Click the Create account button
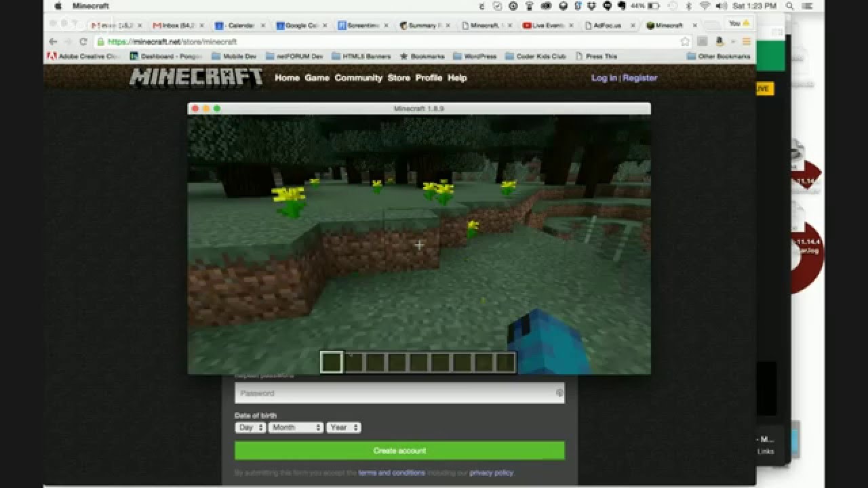This screenshot has height=488, width=868. click(x=399, y=451)
